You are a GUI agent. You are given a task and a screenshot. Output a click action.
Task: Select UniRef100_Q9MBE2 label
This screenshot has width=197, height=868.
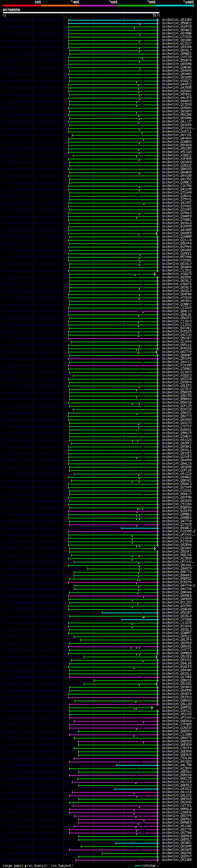point(177,54)
